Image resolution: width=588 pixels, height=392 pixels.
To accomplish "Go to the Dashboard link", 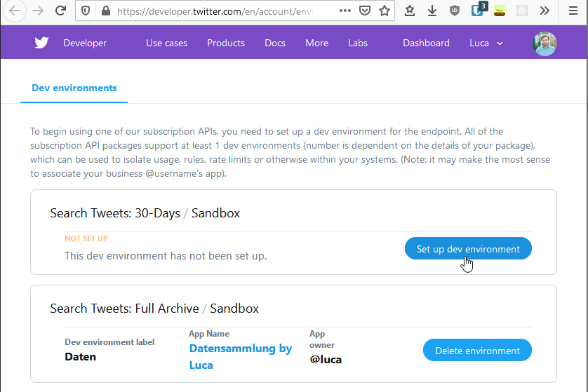I will click(426, 43).
